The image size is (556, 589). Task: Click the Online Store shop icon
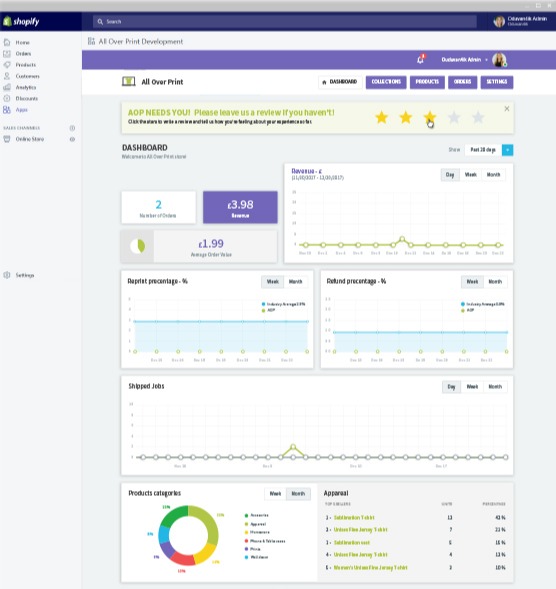(x=7, y=139)
